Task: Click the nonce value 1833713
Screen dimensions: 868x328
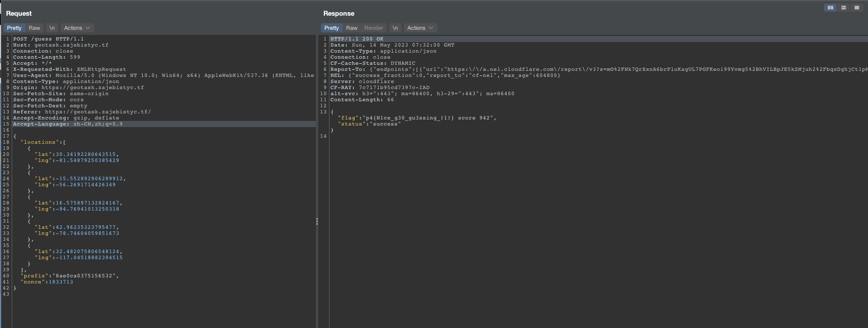Action: coord(61,282)
